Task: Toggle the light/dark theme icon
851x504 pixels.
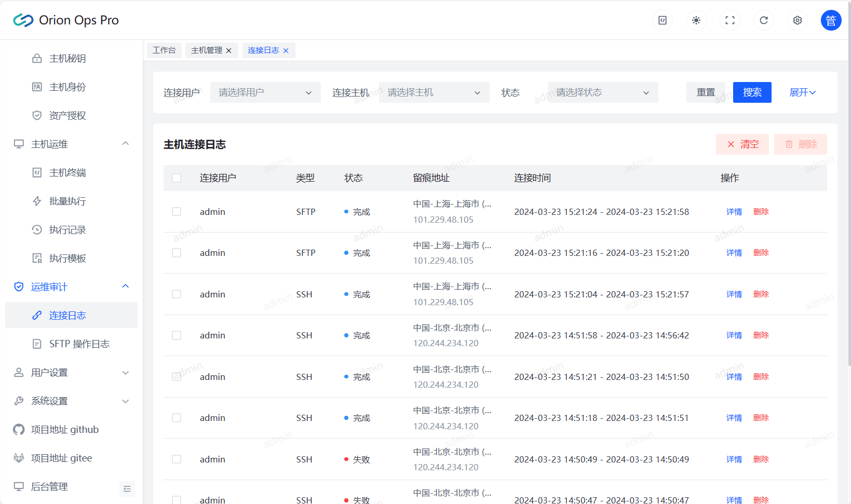Action: point(696,20)
